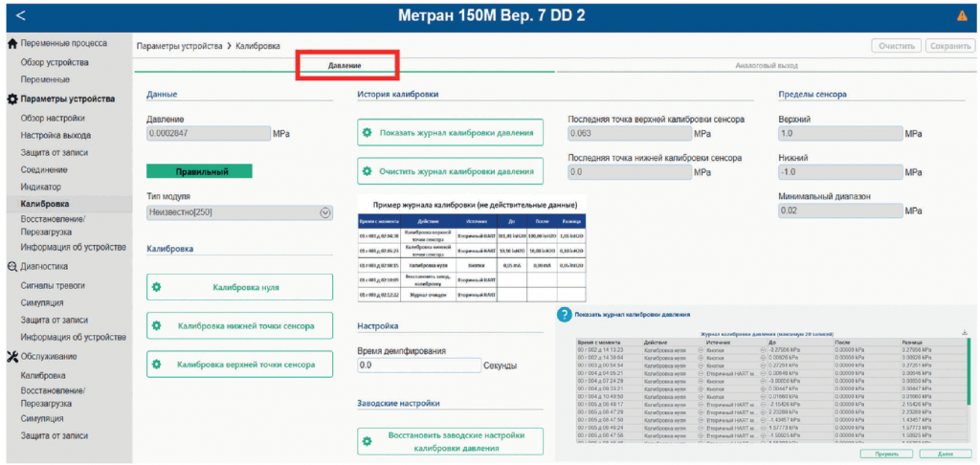The height and width of the screenshot is (465, 980).
Task: Select Калибровка under Параметры устройства
Action: pos(45,204)
